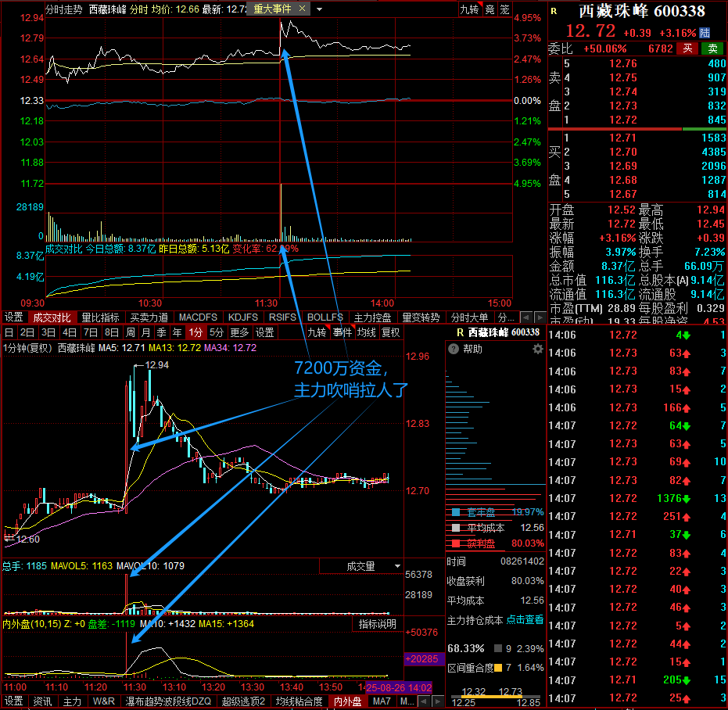Select the KDJFS indicator tab
The image size is (728, 710).
pyautogui.click(x=243, y=317)
